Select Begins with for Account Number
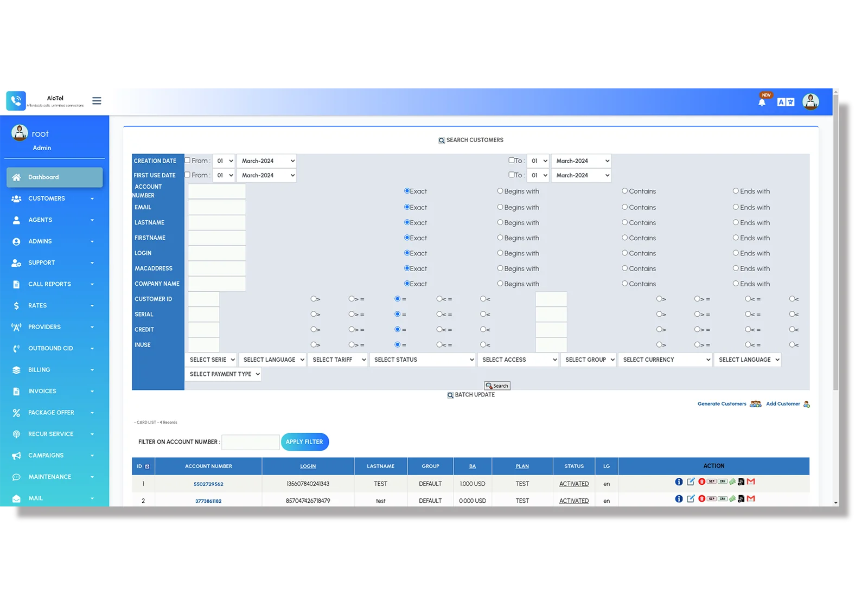The width and height of the screenshot is (868, 609). click(500, 191)
